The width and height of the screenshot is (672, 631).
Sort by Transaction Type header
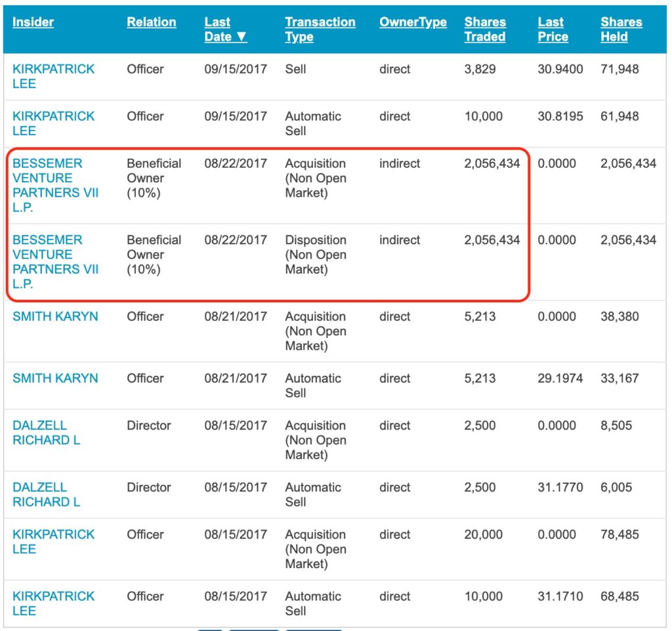pyautogui.click(x=320, y=29)
